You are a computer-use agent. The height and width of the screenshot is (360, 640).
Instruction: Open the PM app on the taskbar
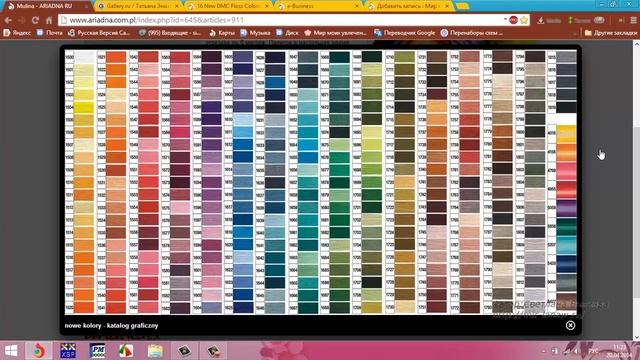97,351
